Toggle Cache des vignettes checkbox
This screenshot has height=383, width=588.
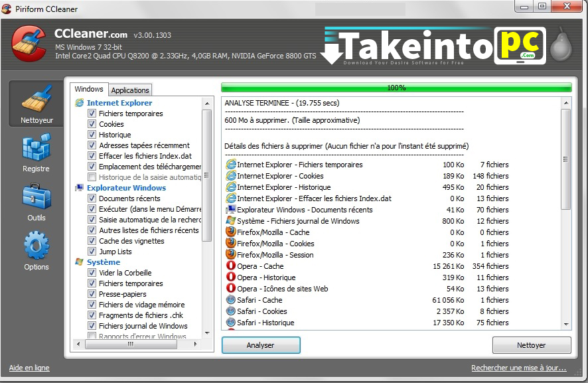92,240
